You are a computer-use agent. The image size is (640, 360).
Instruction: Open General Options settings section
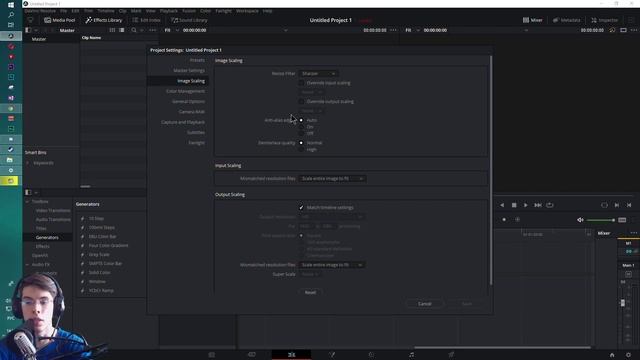click(x=189, y=101)
